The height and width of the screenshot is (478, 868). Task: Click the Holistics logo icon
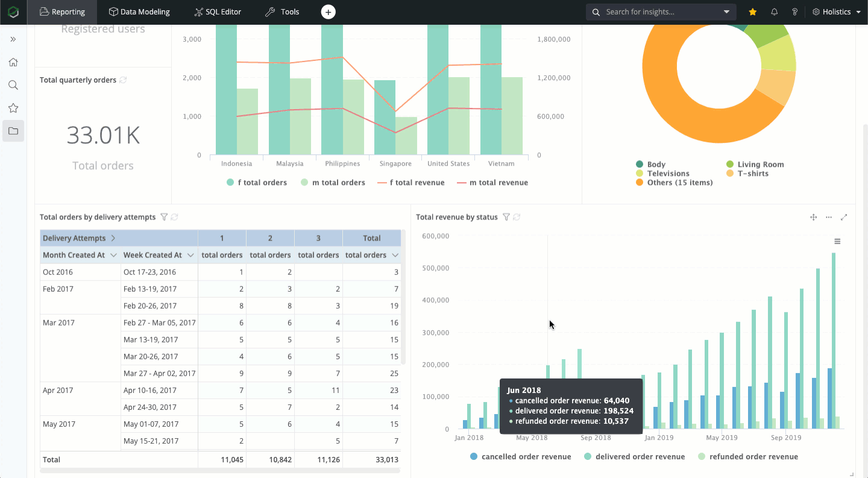coord(13,12)
